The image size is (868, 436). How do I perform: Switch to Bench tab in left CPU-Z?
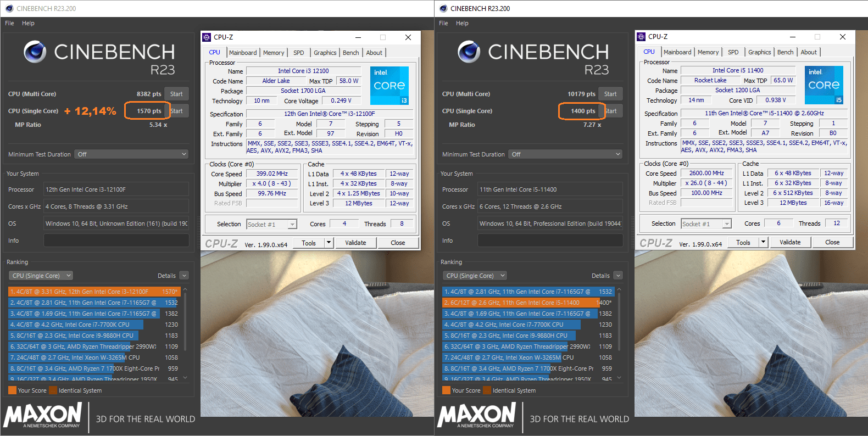point(351,53)
